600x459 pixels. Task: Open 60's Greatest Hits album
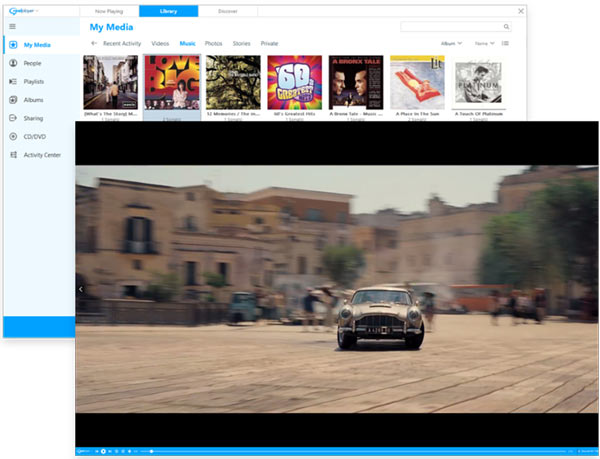click(x=295, y=82)
